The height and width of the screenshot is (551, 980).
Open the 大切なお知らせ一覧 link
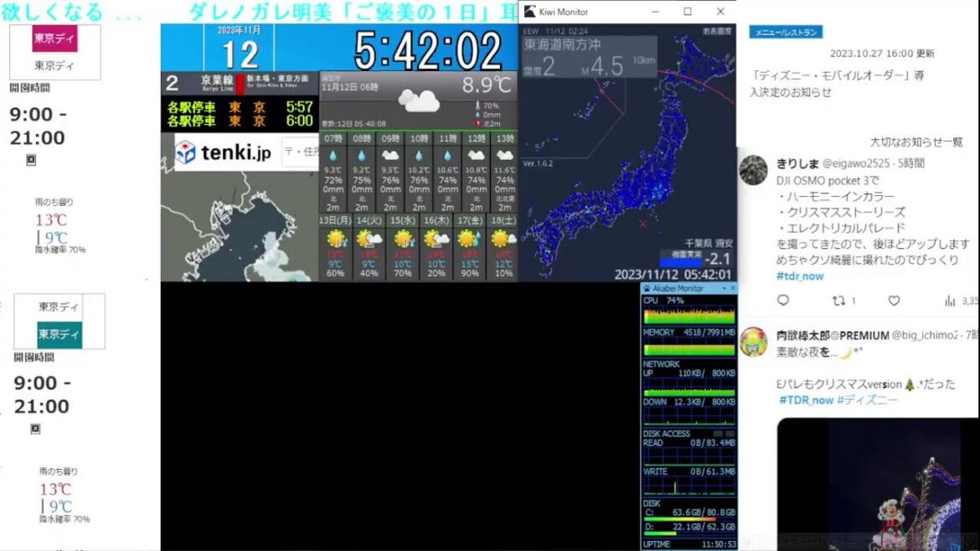coord(916,142)
